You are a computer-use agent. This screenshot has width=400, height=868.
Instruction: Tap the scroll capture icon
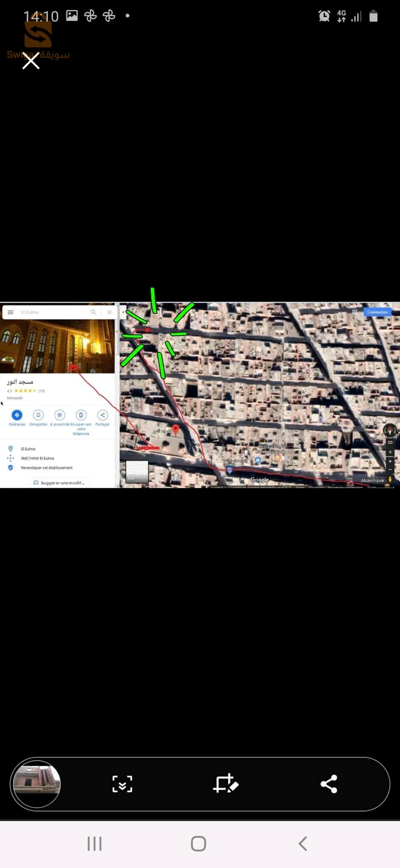pos(122,784)
